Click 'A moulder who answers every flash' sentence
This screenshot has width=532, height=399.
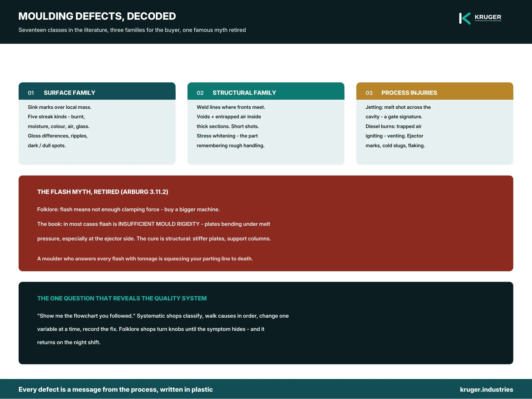pyautogui.click(x=145, y=259)
